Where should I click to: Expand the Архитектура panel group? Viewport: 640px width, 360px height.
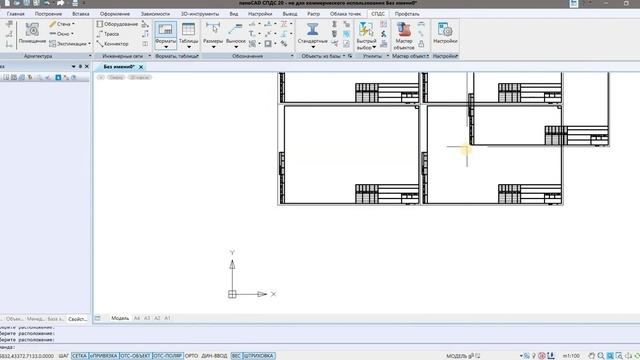point(90,56)
